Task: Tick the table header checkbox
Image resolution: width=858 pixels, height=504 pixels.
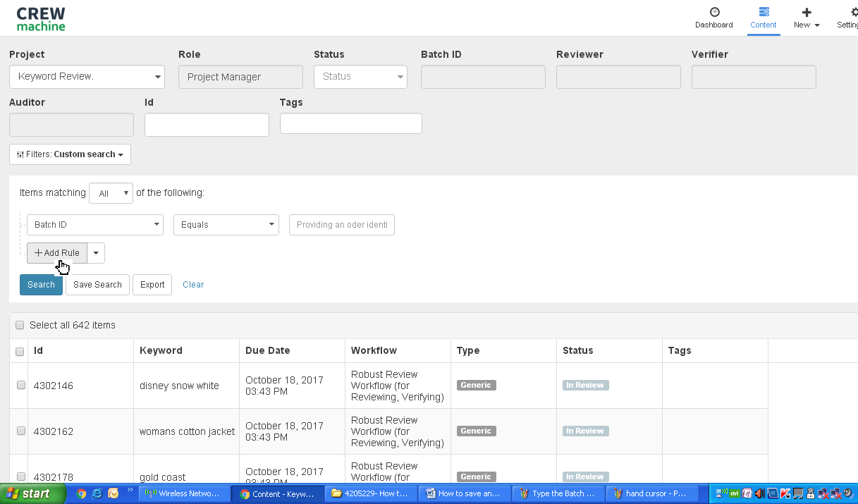Action: coord(20,351)
